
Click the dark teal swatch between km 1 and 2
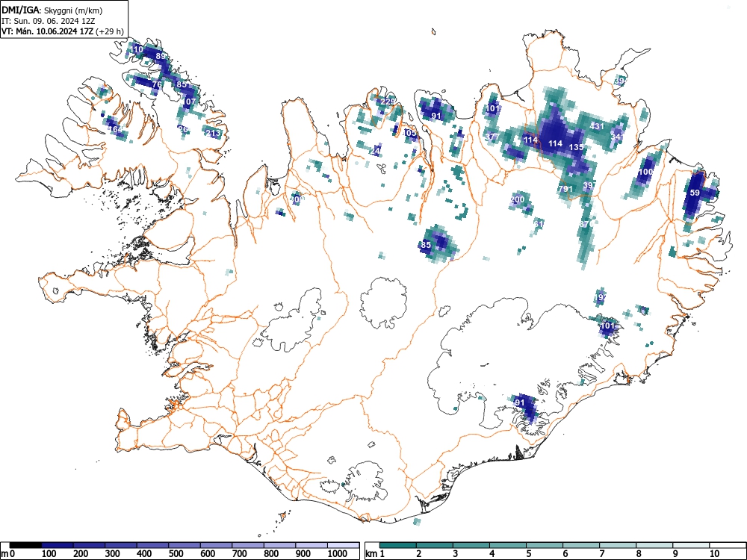coord(398,546)
